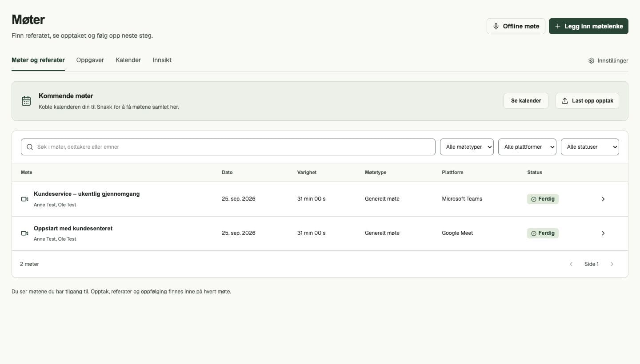This screenshot has width=640, height=364.
Task: Click the Google Meet platform cell
Action: 457,233
